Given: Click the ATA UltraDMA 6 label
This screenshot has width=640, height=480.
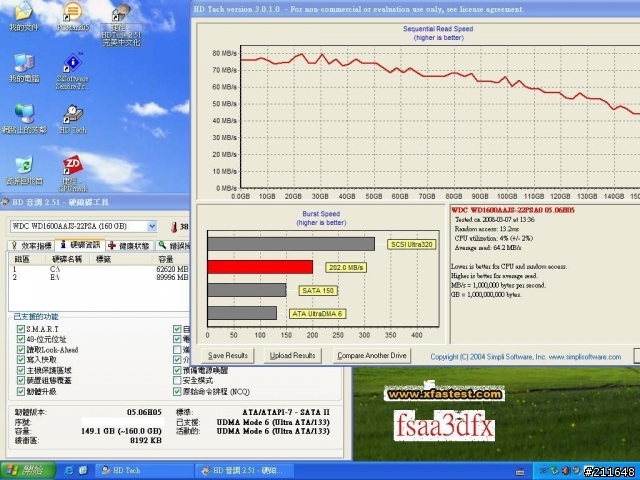Looking at the screenshot, I should (x=318, y=313).
